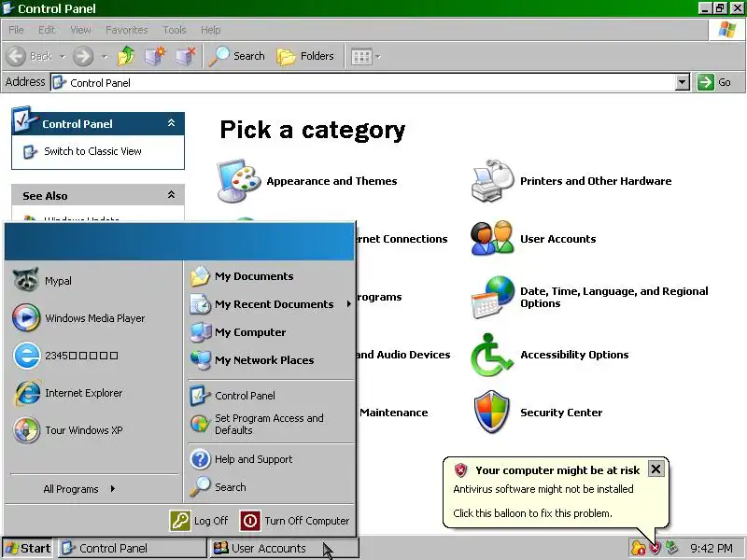The width and height of the screenshot is (747, 560).
Task: Click the antivirus warning balloon text
Action: pos(543,489)
